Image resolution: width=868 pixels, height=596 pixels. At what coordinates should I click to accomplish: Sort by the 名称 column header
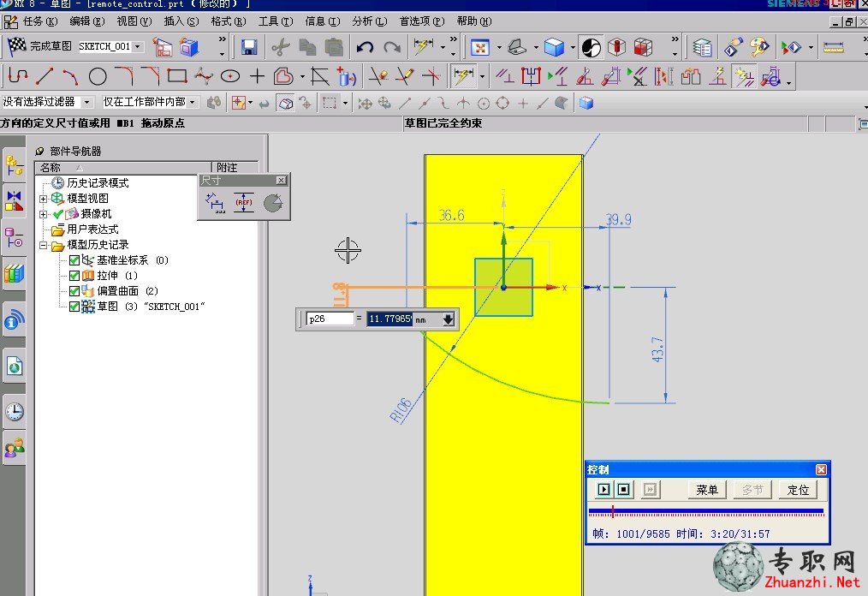[x=123, y=168]
